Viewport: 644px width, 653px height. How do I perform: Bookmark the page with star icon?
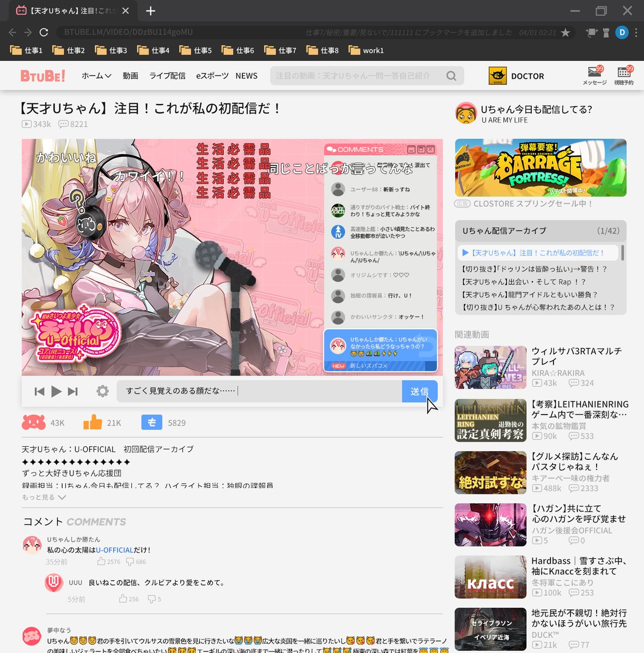pyautogui.click(x=566, y=33)
